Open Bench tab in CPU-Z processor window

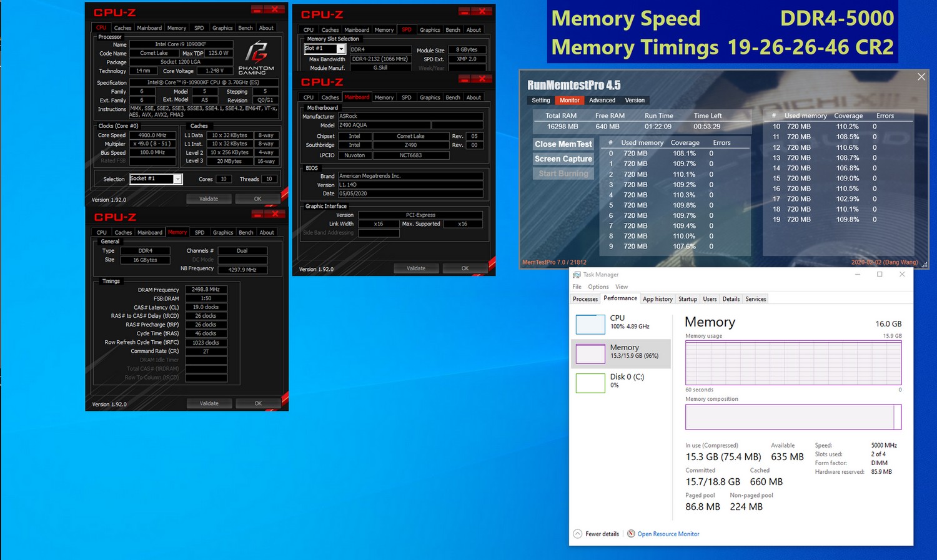pyautogui.click(x=245, y=27)
